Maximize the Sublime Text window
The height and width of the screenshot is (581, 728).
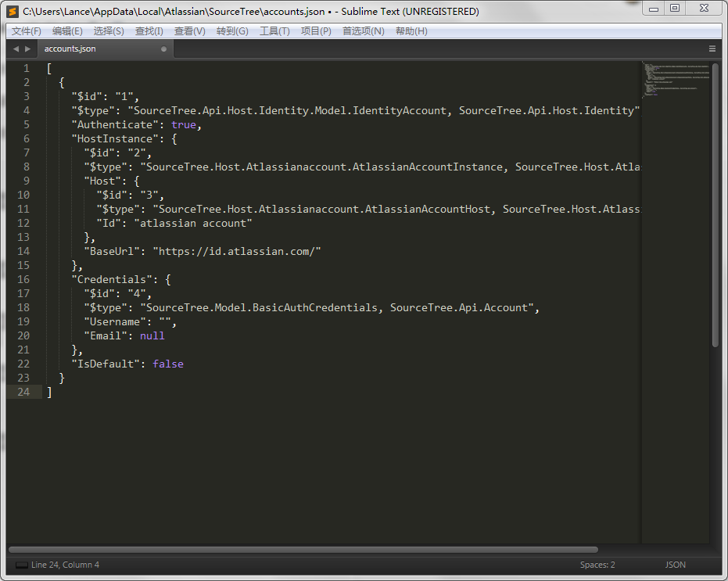675,9
